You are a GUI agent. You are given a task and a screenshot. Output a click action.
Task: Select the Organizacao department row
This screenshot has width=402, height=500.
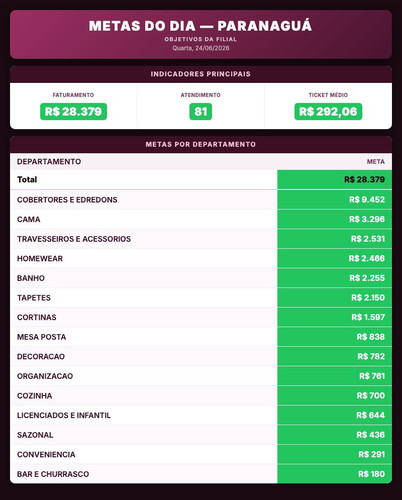pyautogui.click(x=201, y=376)
